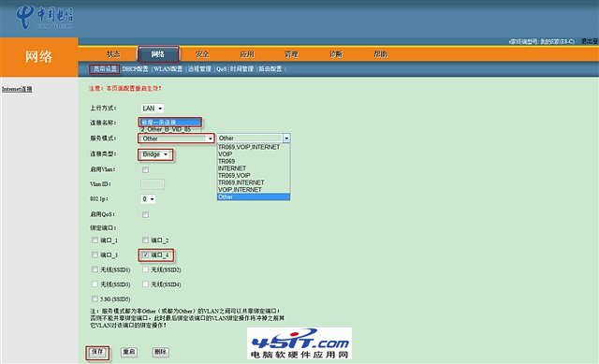Toggle the 启用QoS checkbox
599x364 pixels.
146,214
